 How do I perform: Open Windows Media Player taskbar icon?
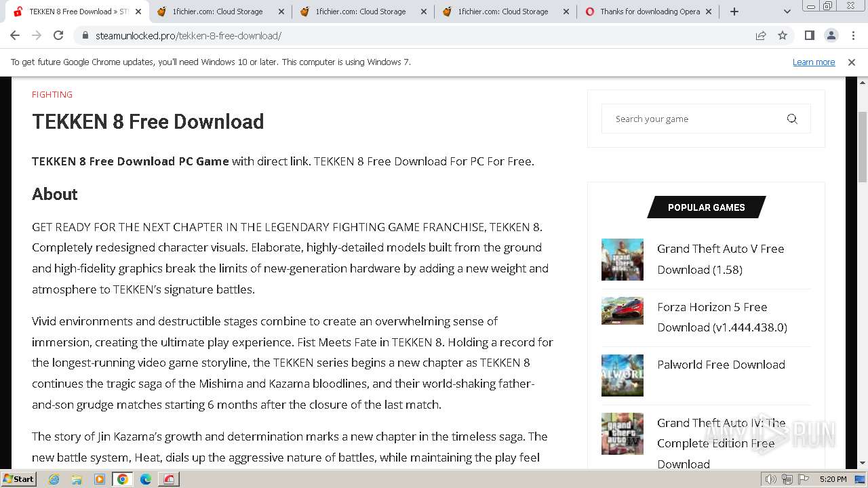[100, 479]
